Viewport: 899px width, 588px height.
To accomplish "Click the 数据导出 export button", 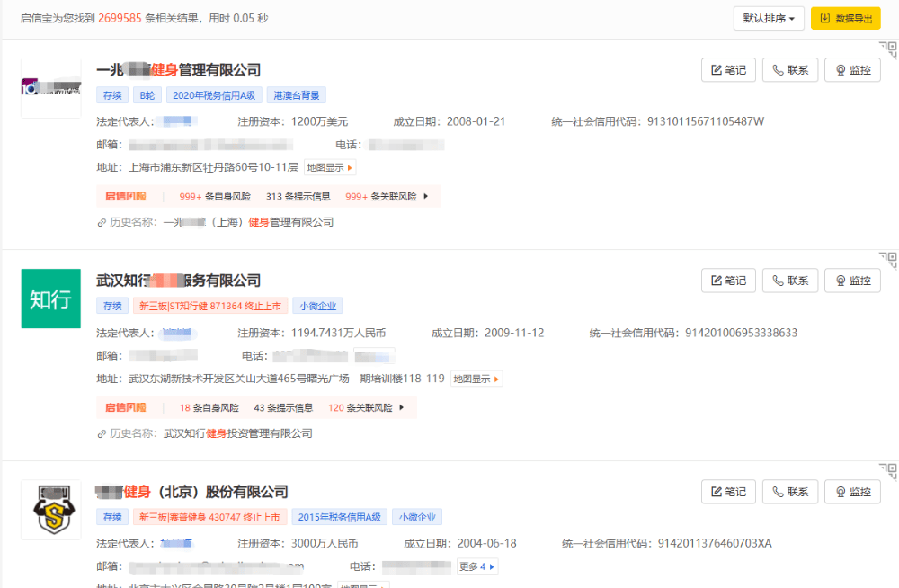I will click(x=845, y=18).
